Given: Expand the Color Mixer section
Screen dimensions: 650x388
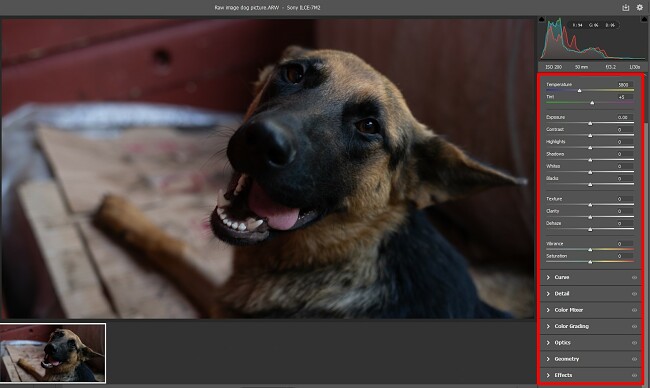Looking at the screenshot, I should click(569, 310).
